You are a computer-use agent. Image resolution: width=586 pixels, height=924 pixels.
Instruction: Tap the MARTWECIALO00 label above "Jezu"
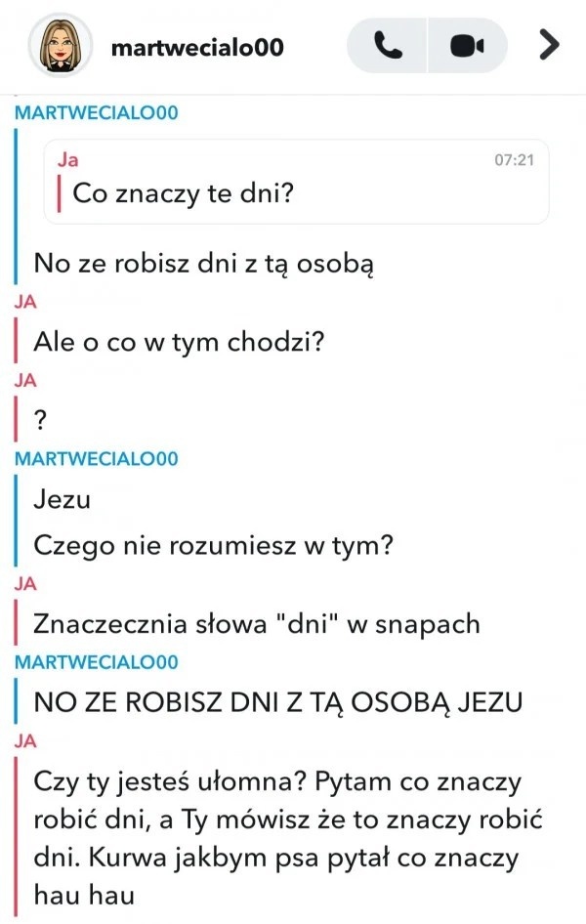(x=96, y=458)
